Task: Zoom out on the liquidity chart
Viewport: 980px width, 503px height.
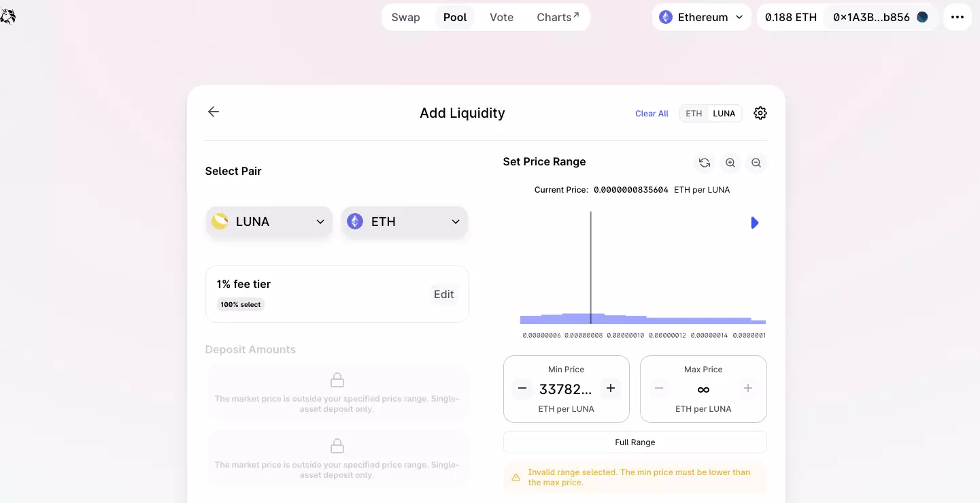Action: (756, 163)
